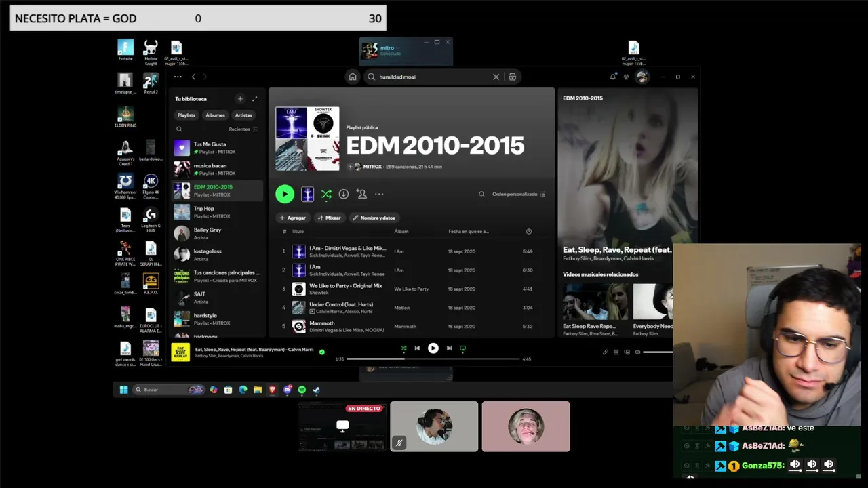This screenshot has height=488, width=868.
Task: Expand Tu biblioteca panel
Action: click(255, 99)
